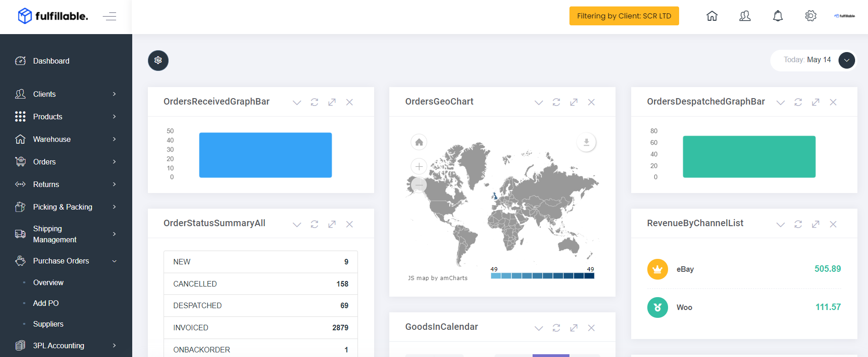Open the user accounts icon in header

[x=745, y=16]
